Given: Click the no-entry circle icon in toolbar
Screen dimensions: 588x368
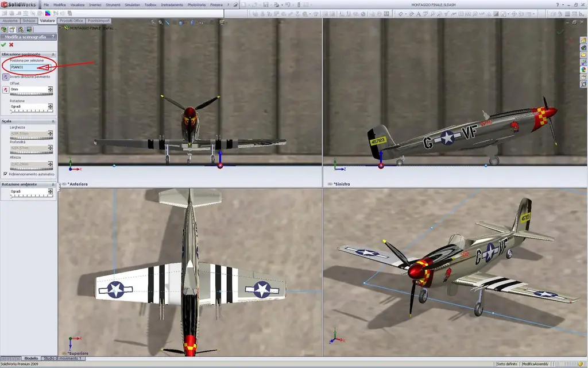Looking at the screenshot, I should (x=363, y=14).
